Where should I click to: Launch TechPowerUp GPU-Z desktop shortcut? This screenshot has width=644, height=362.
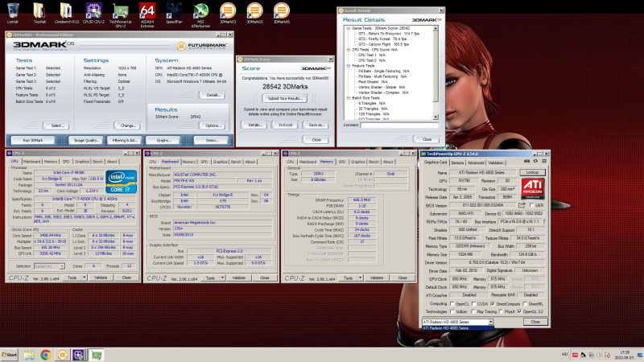click(x=120, y=14)
